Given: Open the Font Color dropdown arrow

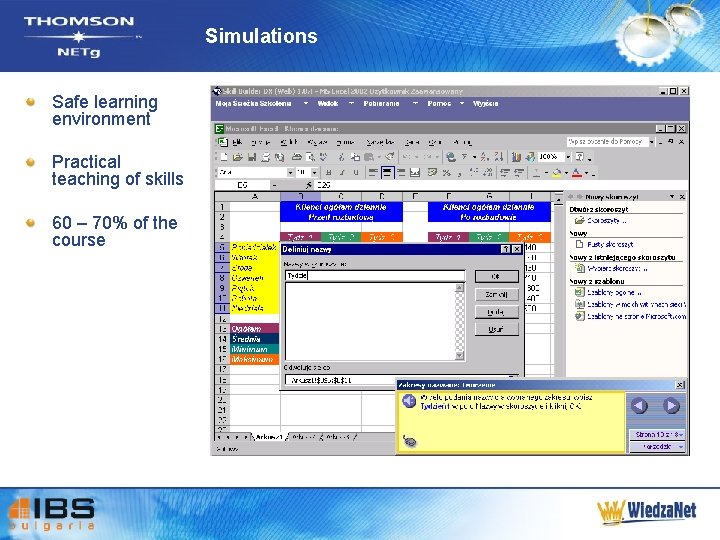Looking at the screenshot, I should coord(586,173).
